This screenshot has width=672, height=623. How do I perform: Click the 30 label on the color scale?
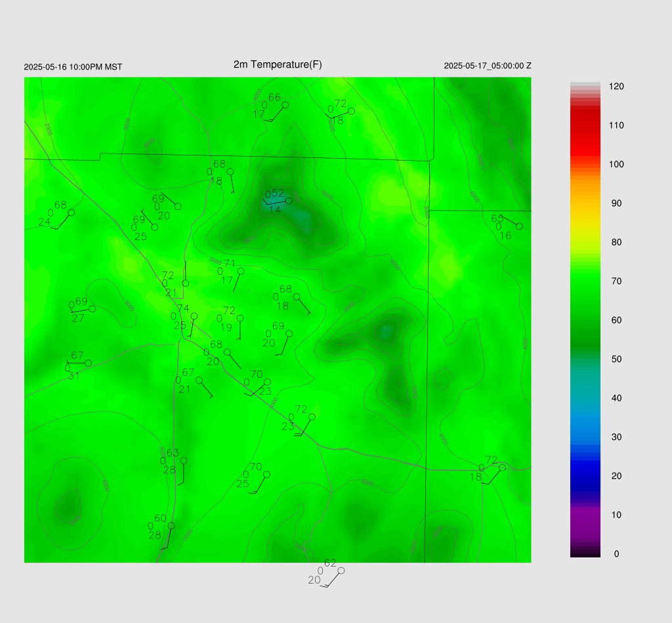pyautogui.click(x=616, y=437)
